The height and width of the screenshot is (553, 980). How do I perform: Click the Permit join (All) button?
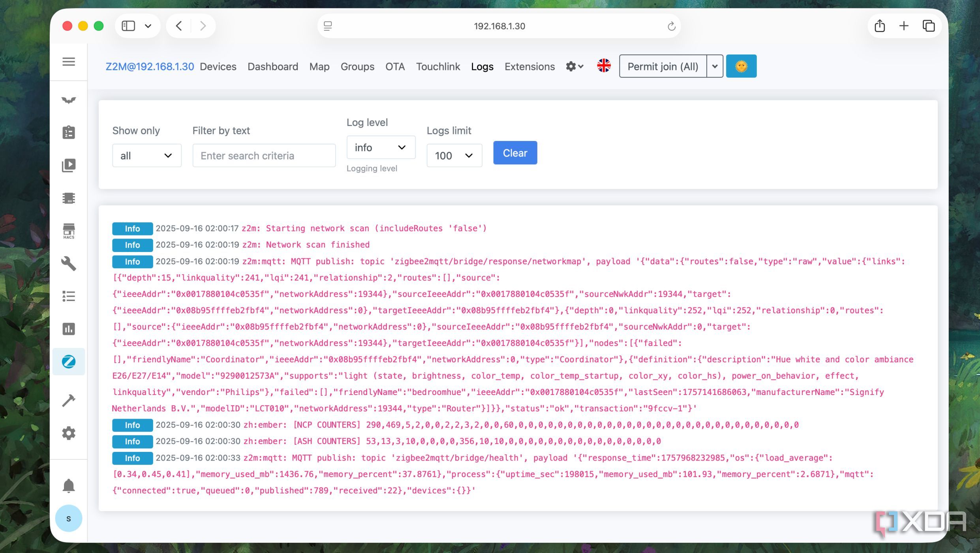click(x=663, y=66)
